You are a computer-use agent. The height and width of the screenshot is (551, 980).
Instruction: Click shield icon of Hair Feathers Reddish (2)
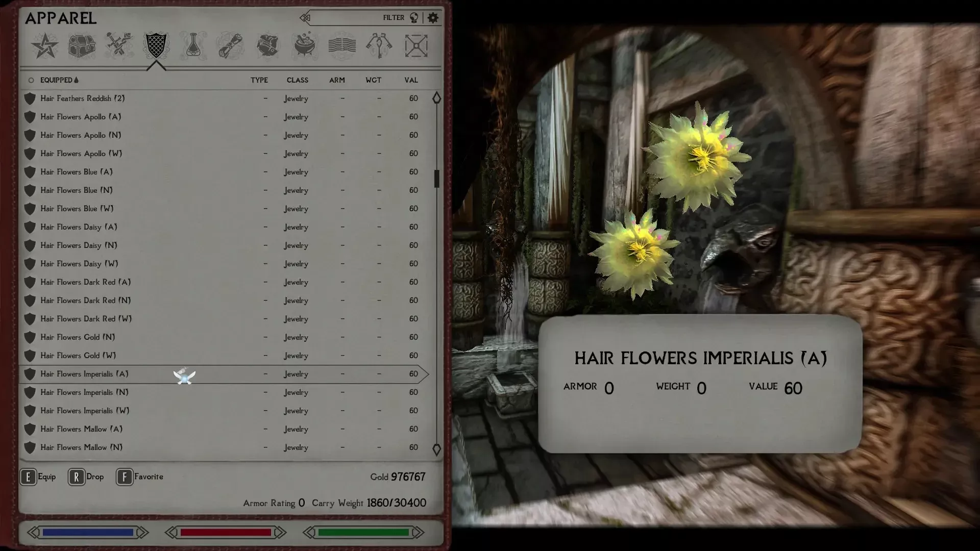click(30, 98)
